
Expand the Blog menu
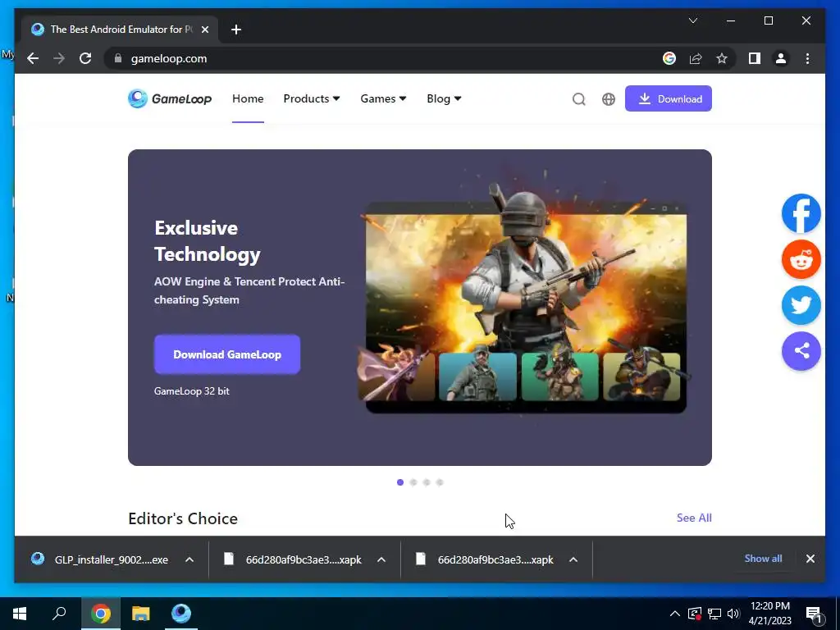tap(444, 98)
